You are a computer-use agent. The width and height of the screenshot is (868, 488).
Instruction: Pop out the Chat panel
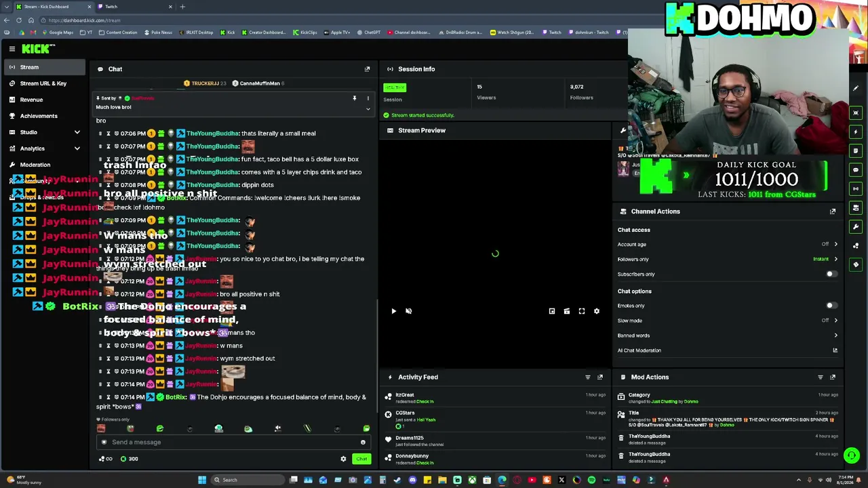[368, 69]
